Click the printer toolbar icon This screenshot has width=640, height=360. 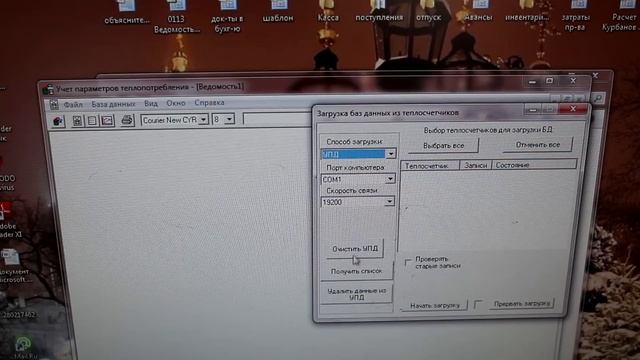pos(127,120)
